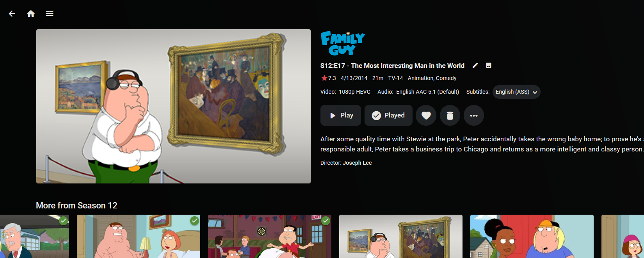The height and width of the screenshot is (258, 644).
Task: Toggle the Played status button
Action: pos(388,116)
